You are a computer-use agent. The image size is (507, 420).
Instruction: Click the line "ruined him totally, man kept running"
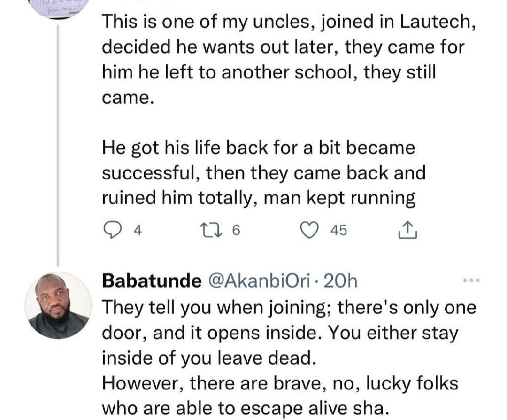point(259,198)
